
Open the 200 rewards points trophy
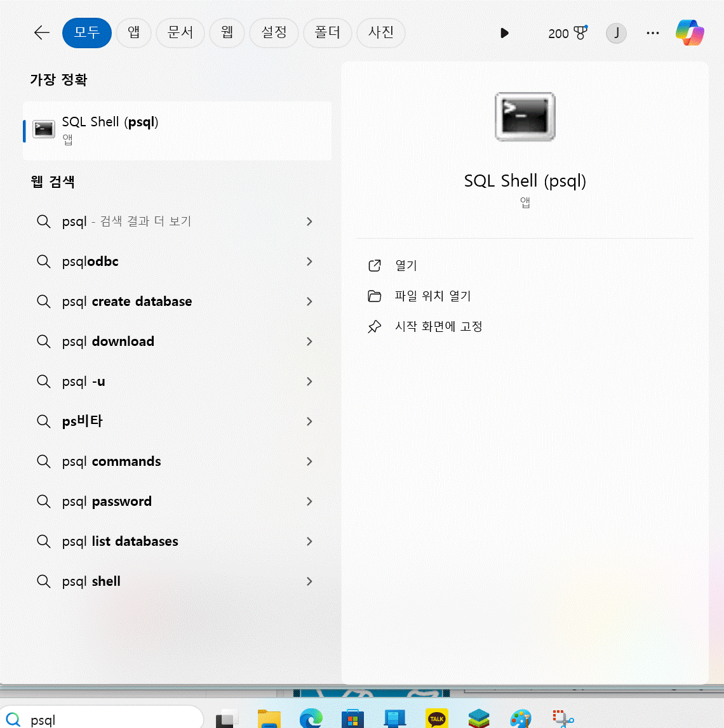[567, 33]
